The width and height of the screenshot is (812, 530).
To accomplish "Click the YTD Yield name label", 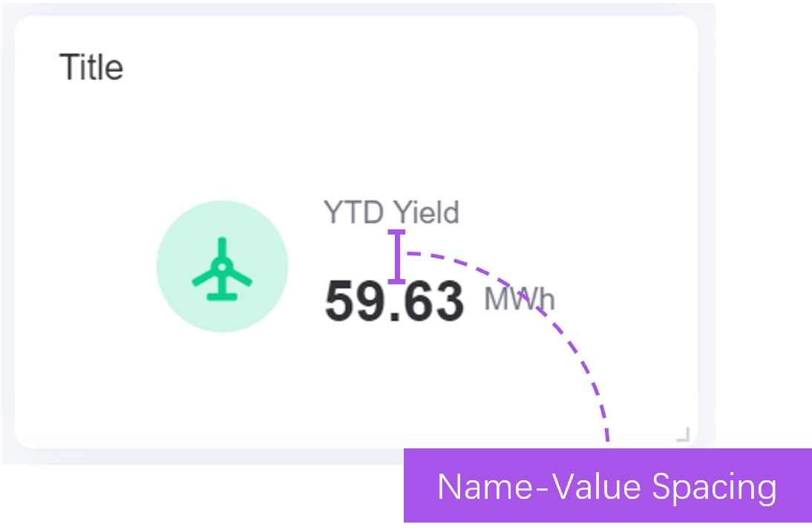I will click(391, 213).
